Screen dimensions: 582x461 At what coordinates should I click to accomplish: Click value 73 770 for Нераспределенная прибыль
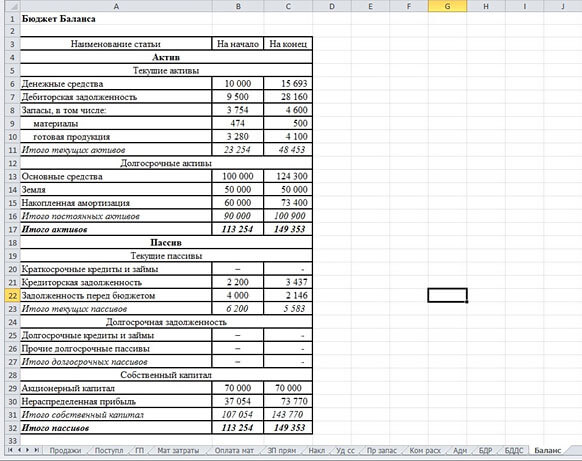288,402
